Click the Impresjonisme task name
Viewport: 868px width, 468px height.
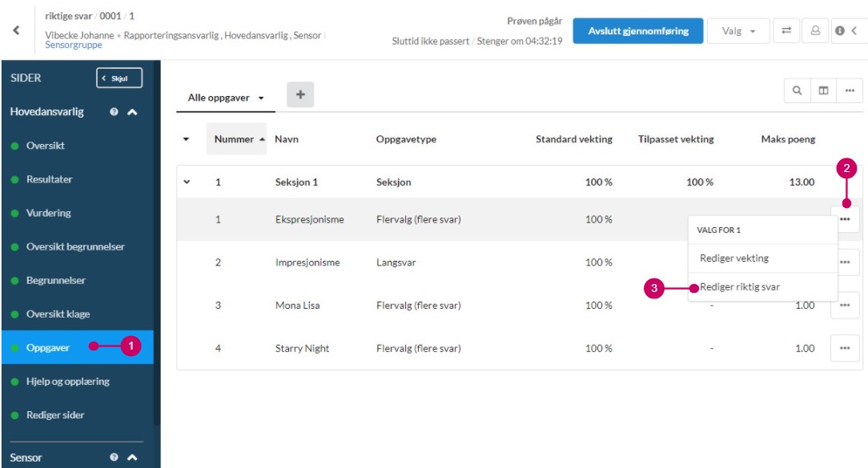pyautogui.click(x=307, y=262)
